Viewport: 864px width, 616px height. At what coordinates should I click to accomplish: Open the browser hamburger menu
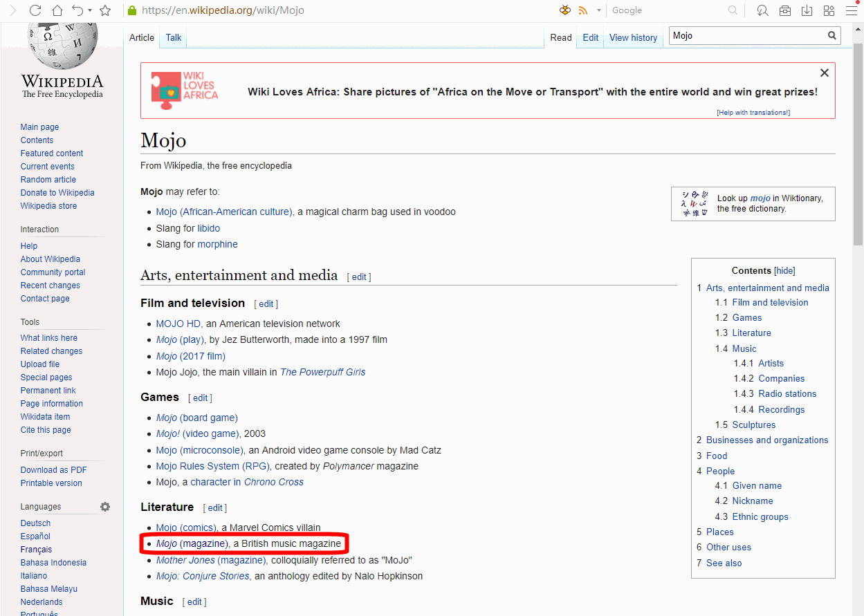coord(852,10)
